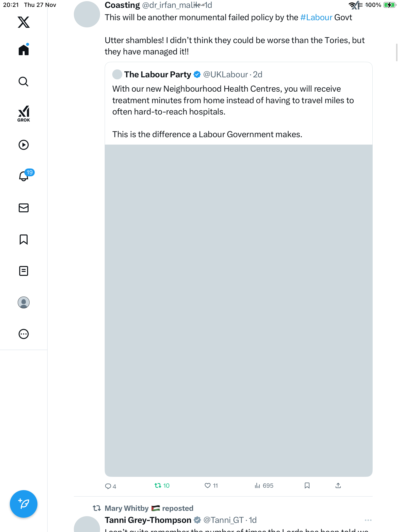The image size is (399, 532).
Task: Open Direct Messages inbox
Action: [x=24, y=208]
